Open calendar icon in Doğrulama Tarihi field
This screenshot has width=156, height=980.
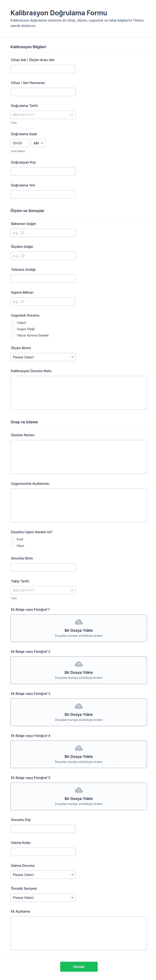[71, 115]
